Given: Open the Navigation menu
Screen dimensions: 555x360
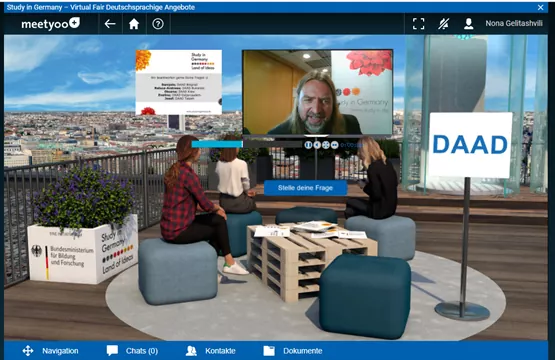Looking at the screenshot, I should point(50,351).
